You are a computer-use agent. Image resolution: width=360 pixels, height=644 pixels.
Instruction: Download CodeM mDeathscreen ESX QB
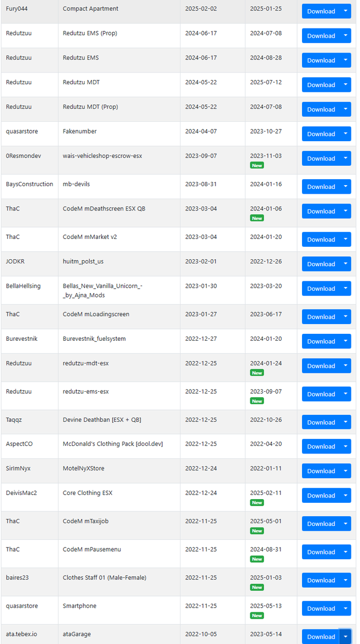[x=321, y=211]
